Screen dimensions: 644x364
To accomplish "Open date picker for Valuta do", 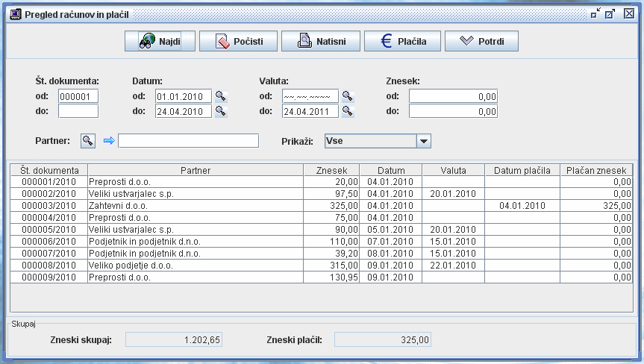I will [x=348, y=111].
